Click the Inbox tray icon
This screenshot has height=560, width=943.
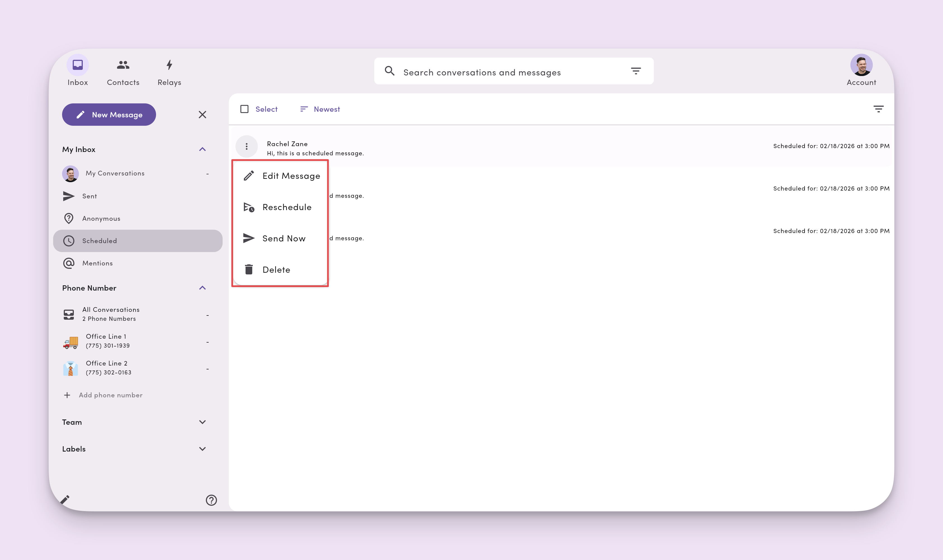click(77, 65)
